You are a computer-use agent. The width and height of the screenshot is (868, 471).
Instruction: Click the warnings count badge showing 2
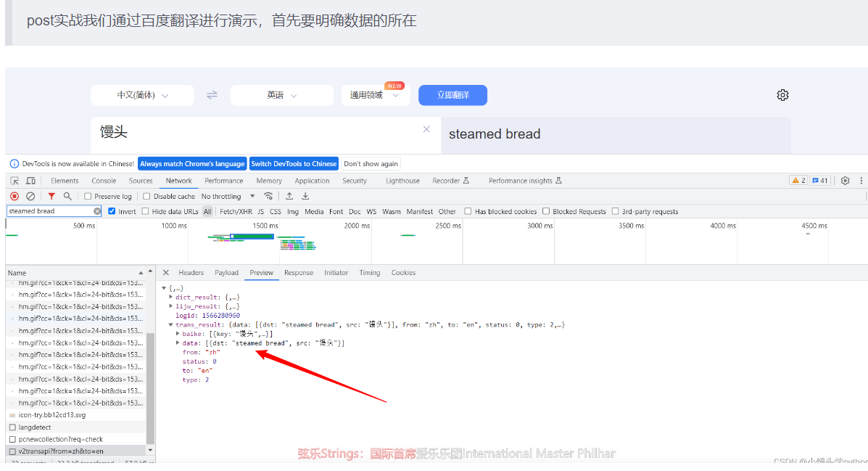(798, 181)
